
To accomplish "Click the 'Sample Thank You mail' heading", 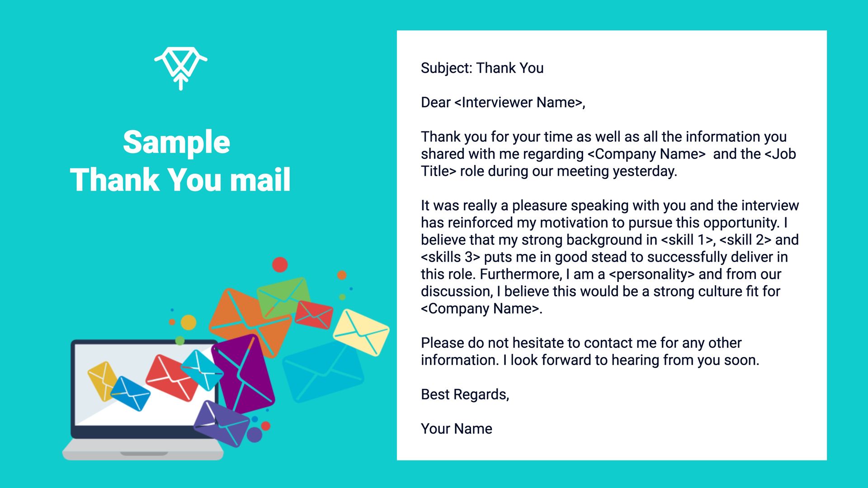I will pos(180,161).
